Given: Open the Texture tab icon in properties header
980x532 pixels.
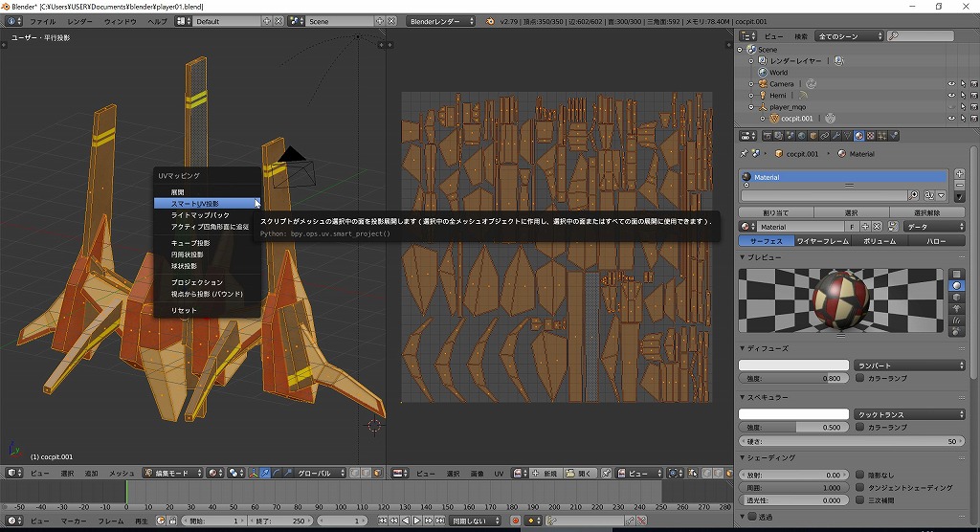Looking at the screenshot, I should 872,136.
